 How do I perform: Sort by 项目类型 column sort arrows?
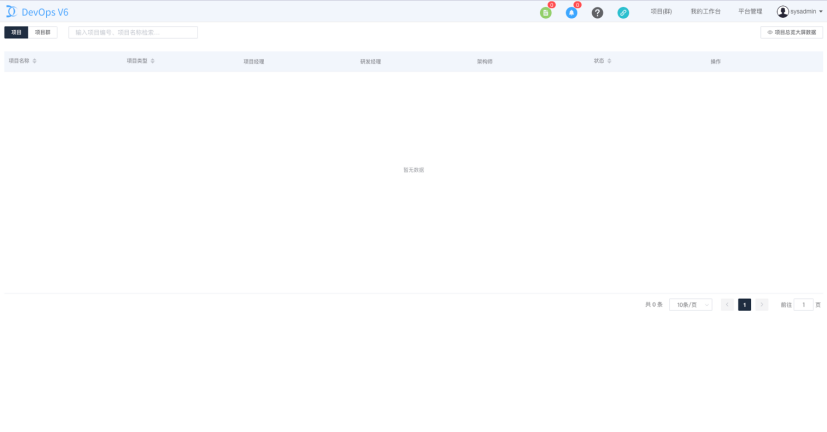[x=152, y=61]
